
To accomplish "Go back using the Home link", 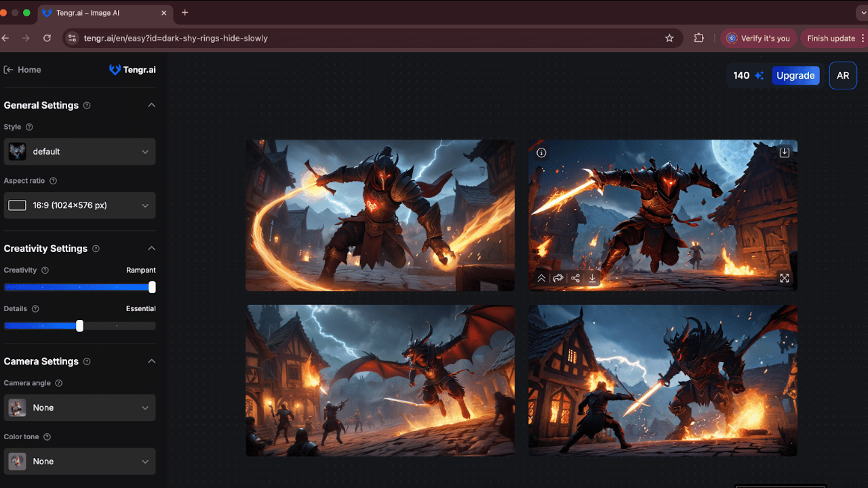I will [22, 70].
